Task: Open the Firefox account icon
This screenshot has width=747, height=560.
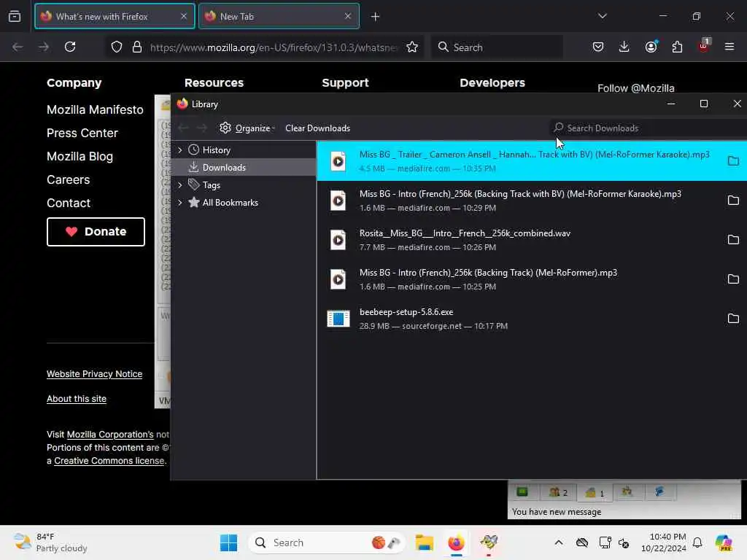Action: [651, 47]
